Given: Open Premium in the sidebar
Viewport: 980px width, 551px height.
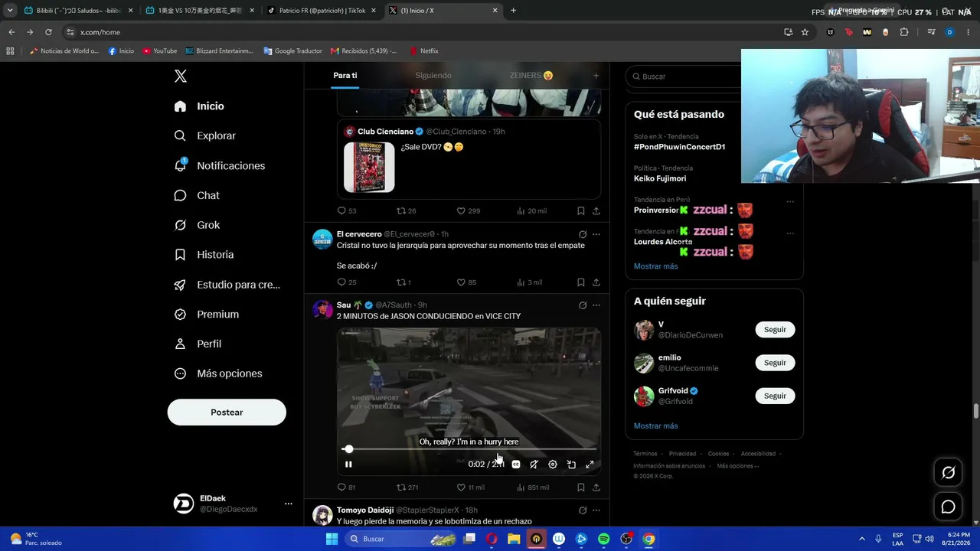Looking at the screenshot, I should click(x=207, y=315).
